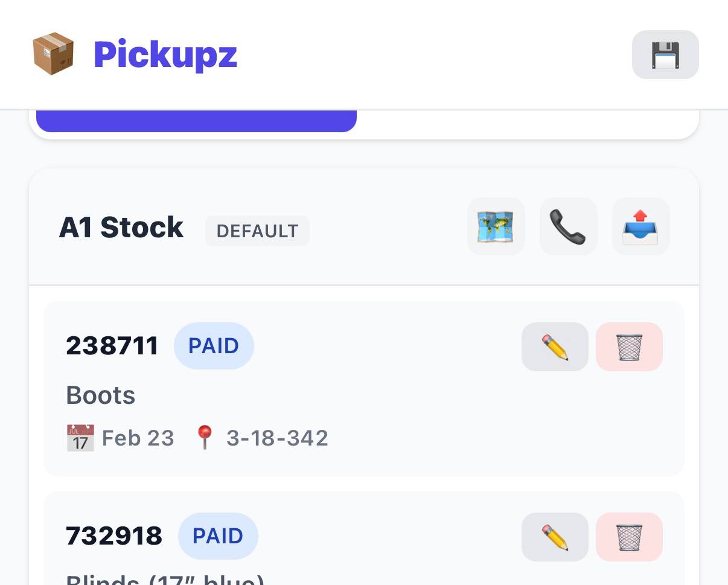
Task: Edit order 238711 with the pencil icon
Action: [x=555, y=347]
